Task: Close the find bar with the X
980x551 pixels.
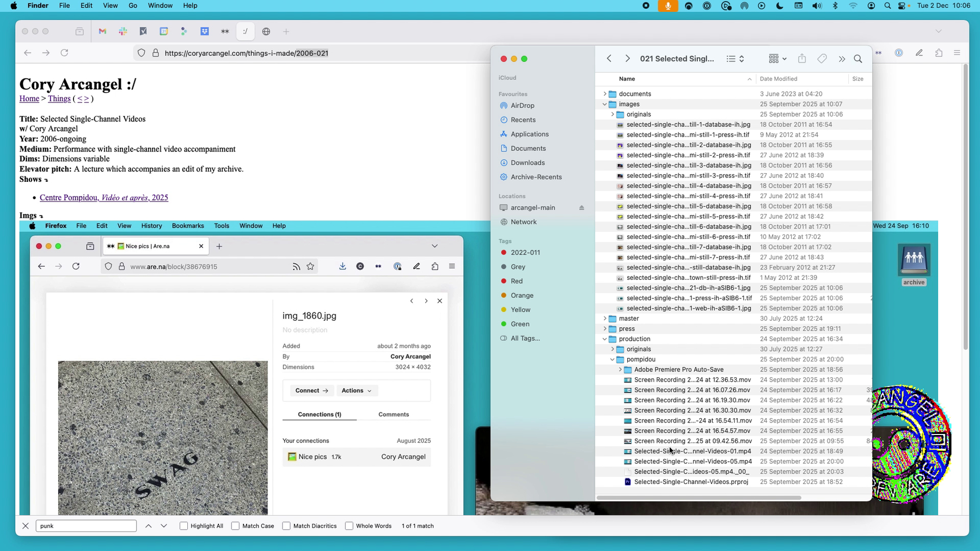Action: 25,526
